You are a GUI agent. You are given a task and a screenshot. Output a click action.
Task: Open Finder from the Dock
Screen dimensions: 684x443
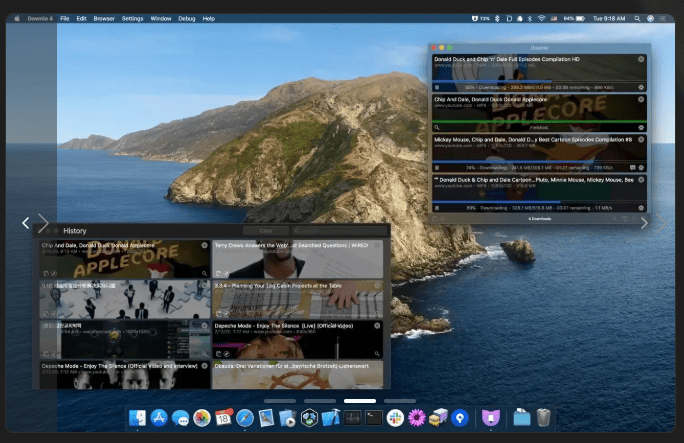137,418
